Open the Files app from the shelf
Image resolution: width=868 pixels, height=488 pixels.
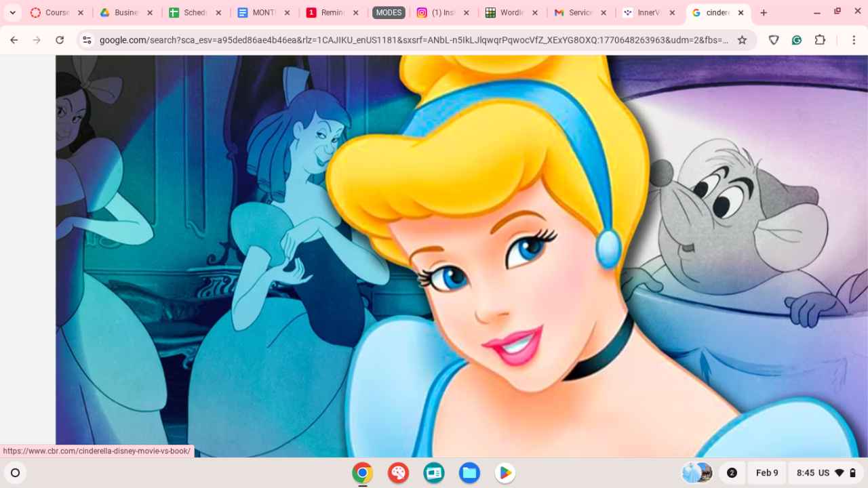(469, 472)
